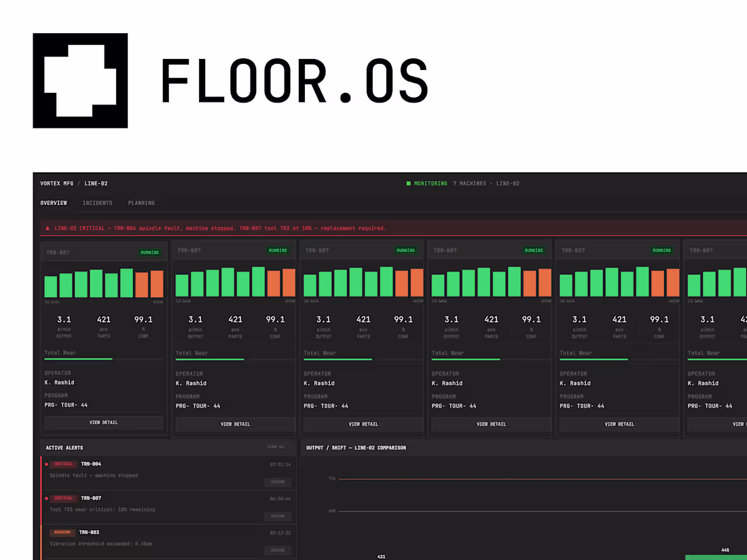Screen dimensions: 747x560
Task: Click the CRITICAL badge on TRN-B07 alert
Action: pyautogui.click(x=63, y=498)
